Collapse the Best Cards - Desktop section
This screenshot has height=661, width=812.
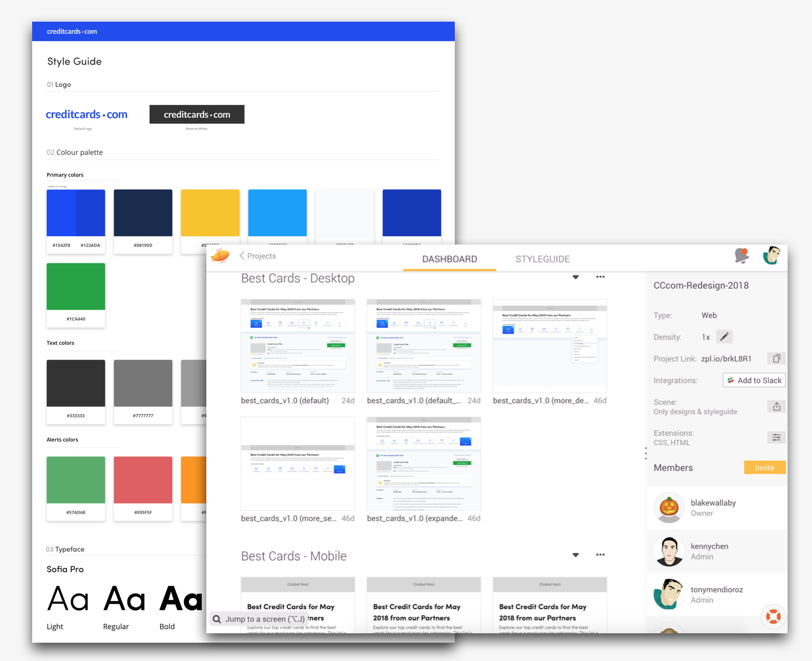point(576,277)
